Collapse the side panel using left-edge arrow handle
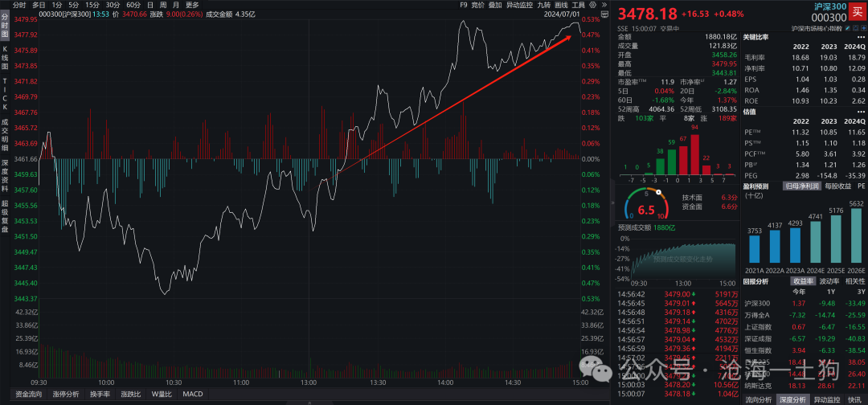The width and height of the screenshot is (868, 405). (612, 203)
